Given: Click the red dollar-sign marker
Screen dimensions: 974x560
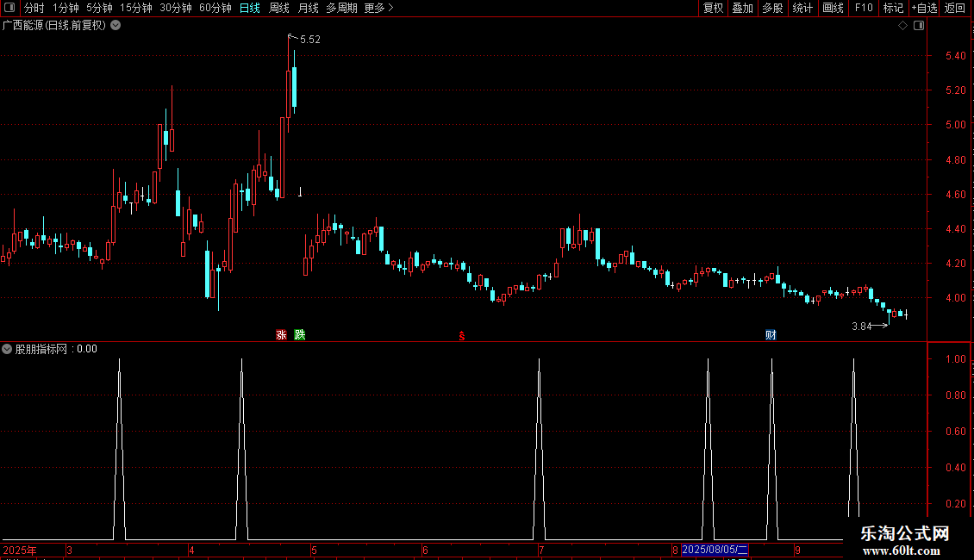Looking at the screenshot, I should click(461, 336).
